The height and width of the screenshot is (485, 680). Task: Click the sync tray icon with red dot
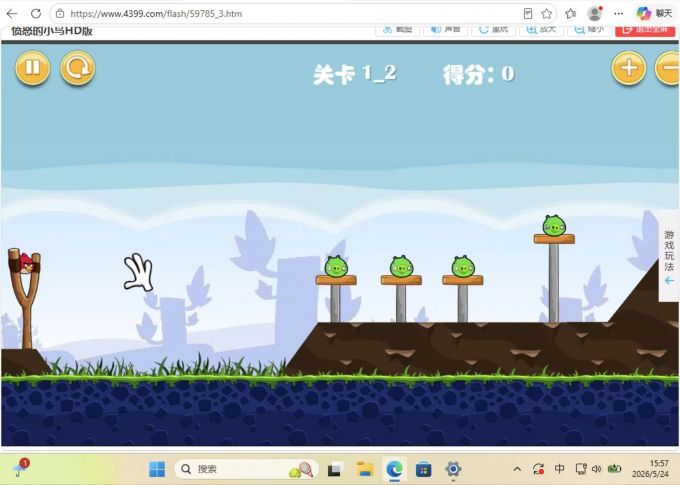coord(538,469)
